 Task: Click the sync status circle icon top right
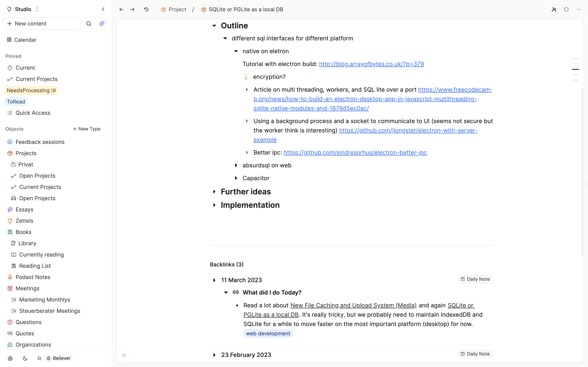click(x=566, y=9)
